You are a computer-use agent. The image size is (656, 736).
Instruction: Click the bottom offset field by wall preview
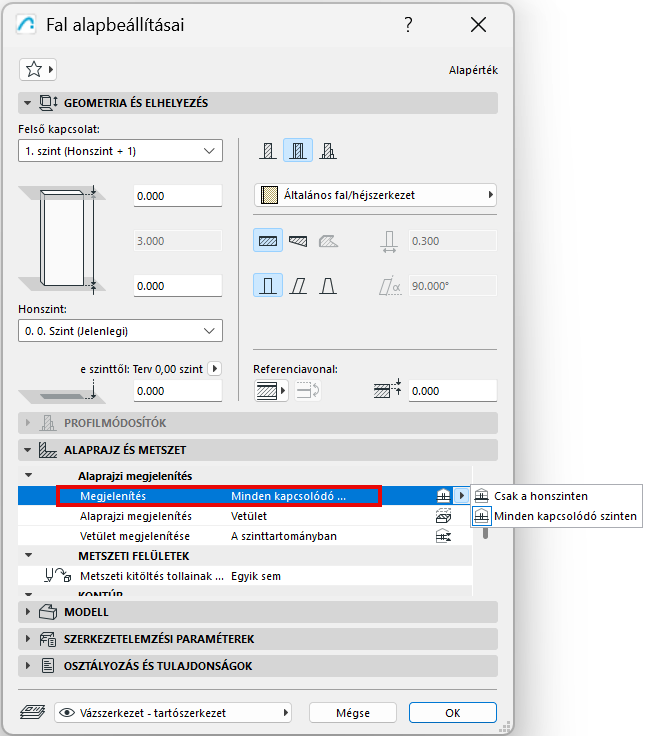tap(178, 286)
